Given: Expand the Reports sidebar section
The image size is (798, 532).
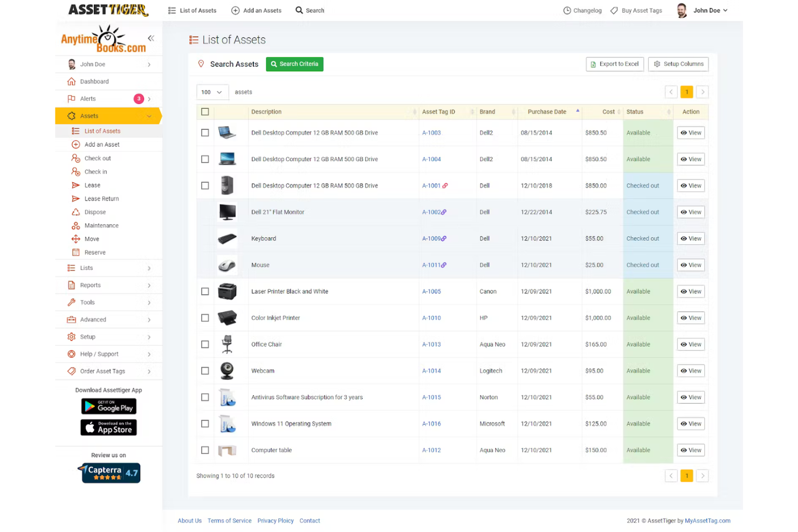Looking at the screenshot, I should click(108, 285).
